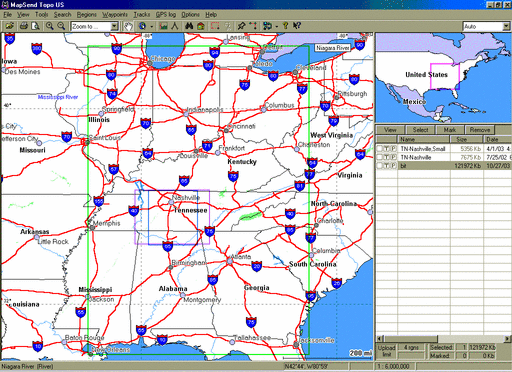
Task: Click the P icon on TN-Nashville row
Action: 393,157
